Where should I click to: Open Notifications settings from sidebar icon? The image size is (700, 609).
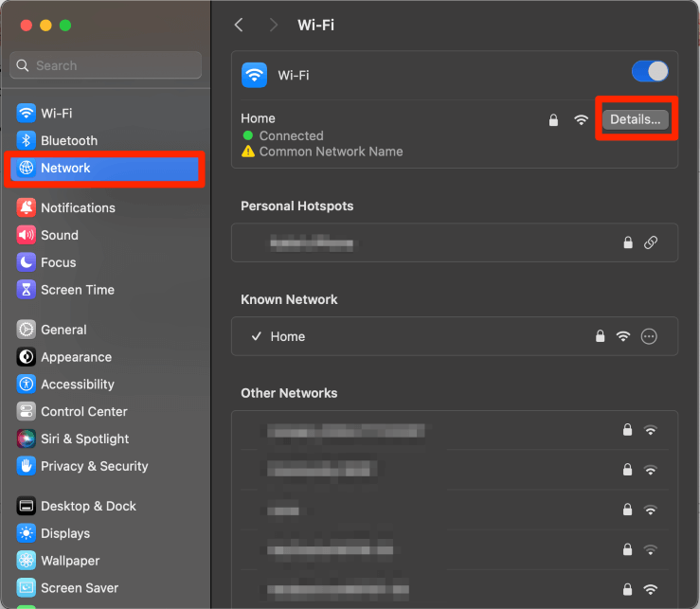26,207
